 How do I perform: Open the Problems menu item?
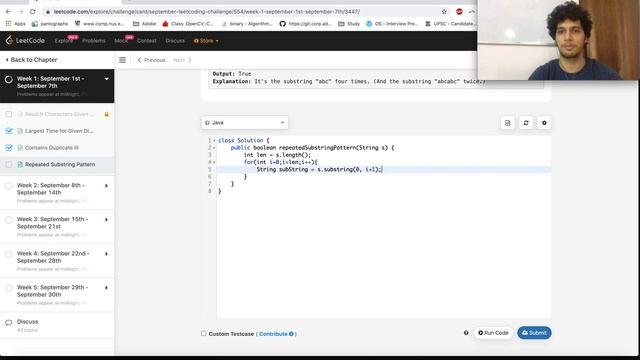(x=93, y=41)
